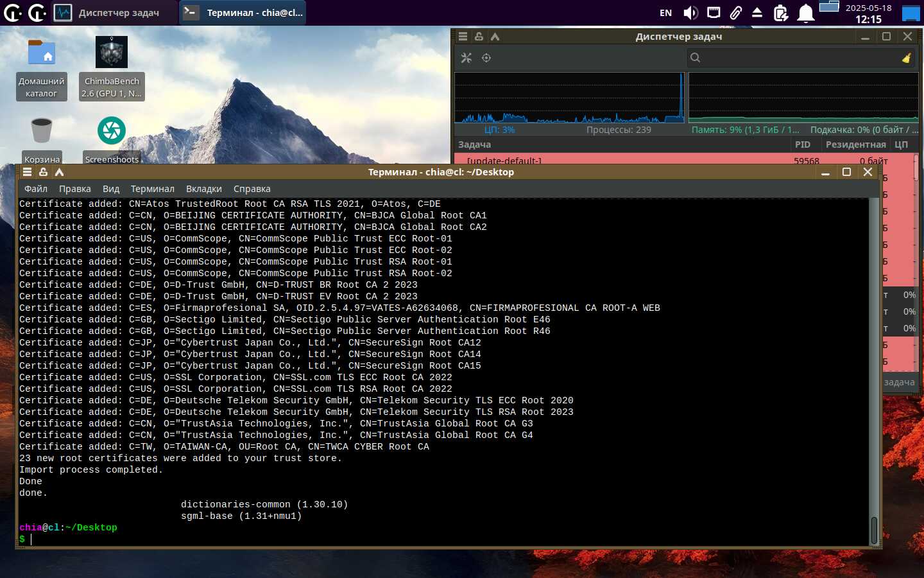The width and height of the screenshot is (924, 578).
Task: Sort processes by the Задача column
Action: (622, 144)
